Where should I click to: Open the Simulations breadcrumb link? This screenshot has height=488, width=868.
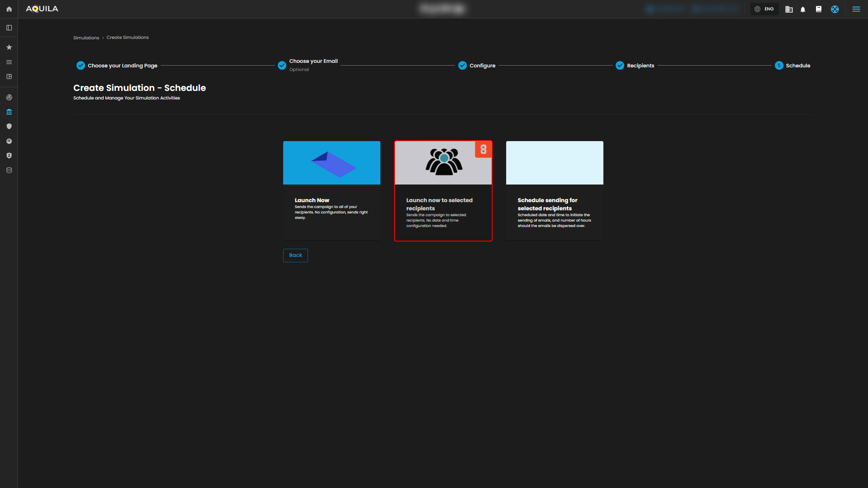86,38
